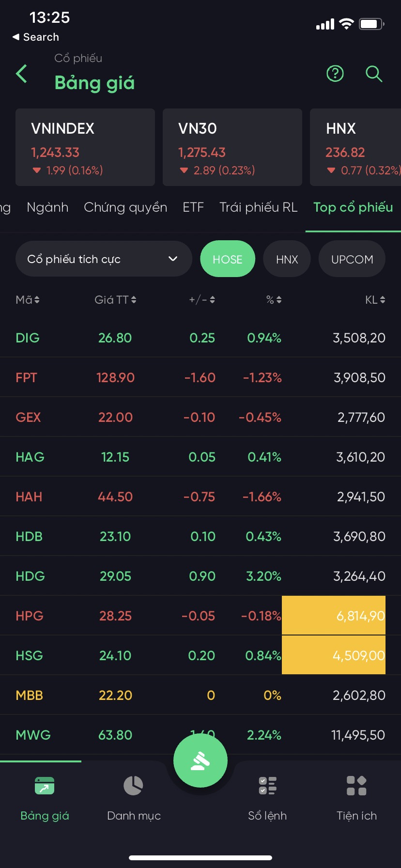Screen dimensions: 401x868
Task: Tap the search magnifier icon
Action: point(374,74)
